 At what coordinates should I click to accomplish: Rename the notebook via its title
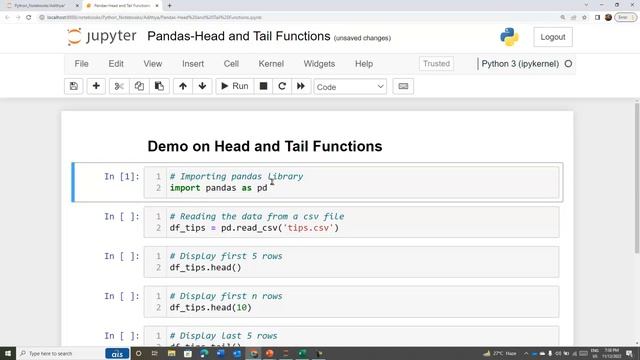pyautogui.click(x=238, y=36)
